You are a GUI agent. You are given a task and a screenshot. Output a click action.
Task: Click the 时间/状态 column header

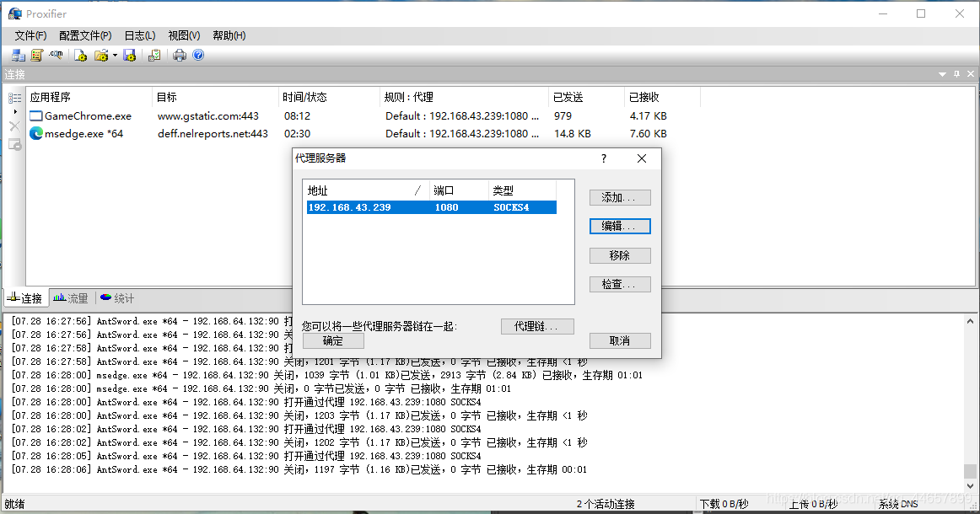point(330,98)
